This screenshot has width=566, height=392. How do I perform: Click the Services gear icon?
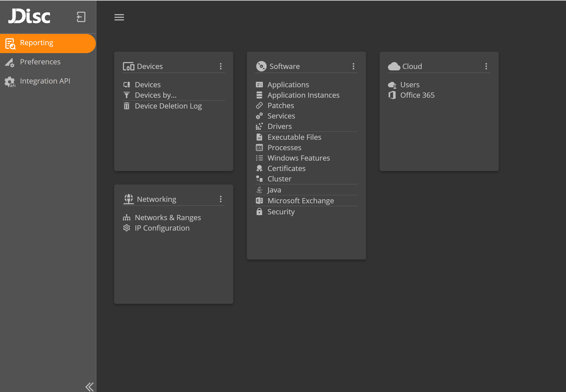259,116
